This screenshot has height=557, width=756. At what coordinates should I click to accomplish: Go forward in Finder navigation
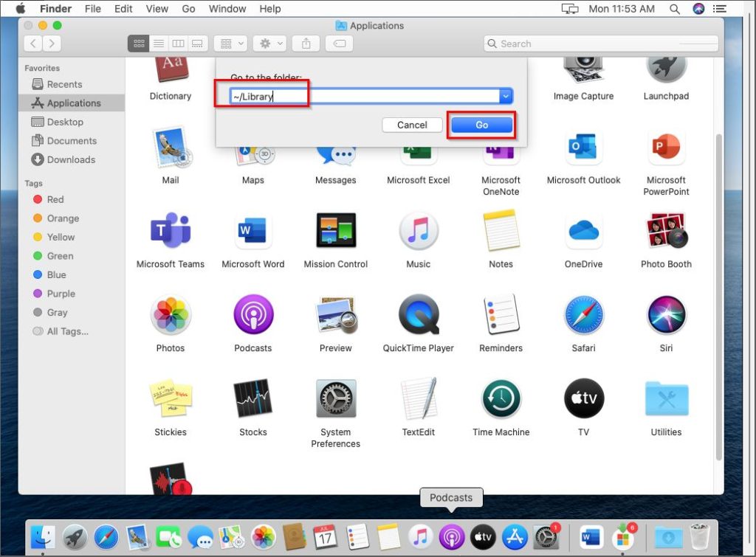[52, 44]
